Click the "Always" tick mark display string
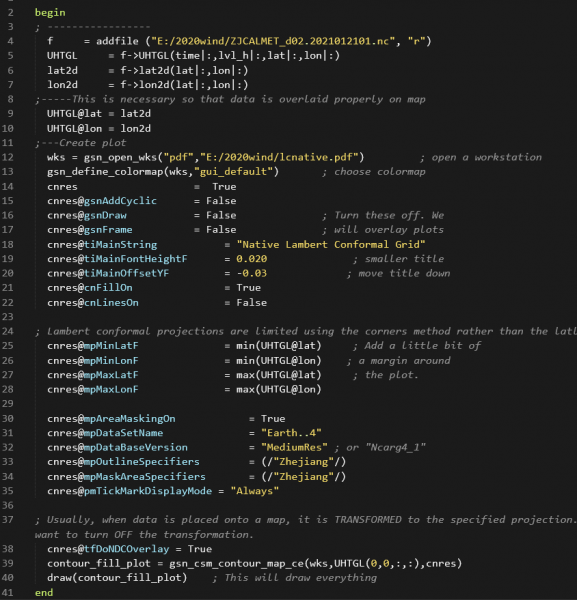577x600 pixels. (254, 491)
